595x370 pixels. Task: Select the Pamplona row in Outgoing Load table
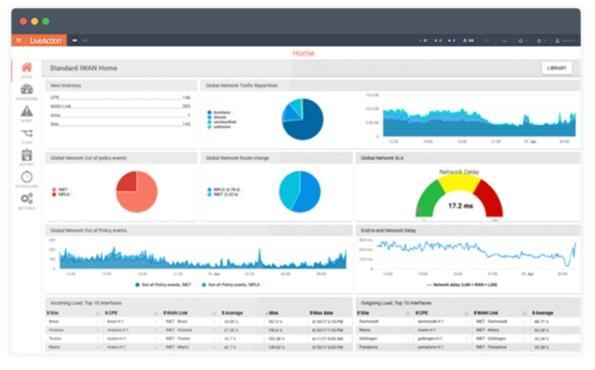[468, 347]
